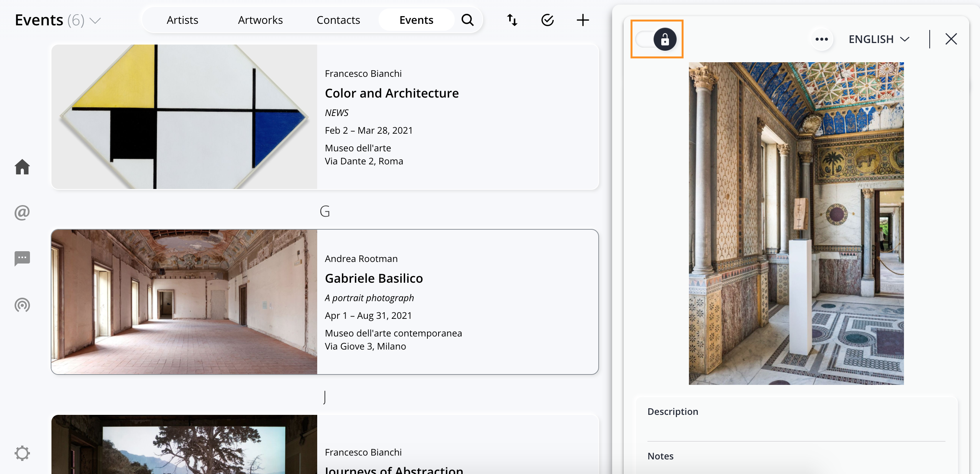Open the settings gear icon
The image size is (980, 474).
click(x=22, y=453)
